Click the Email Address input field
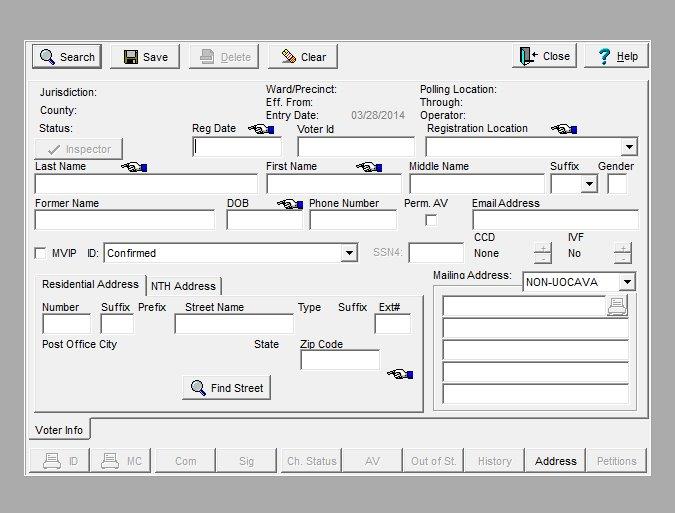 (555, 220)
